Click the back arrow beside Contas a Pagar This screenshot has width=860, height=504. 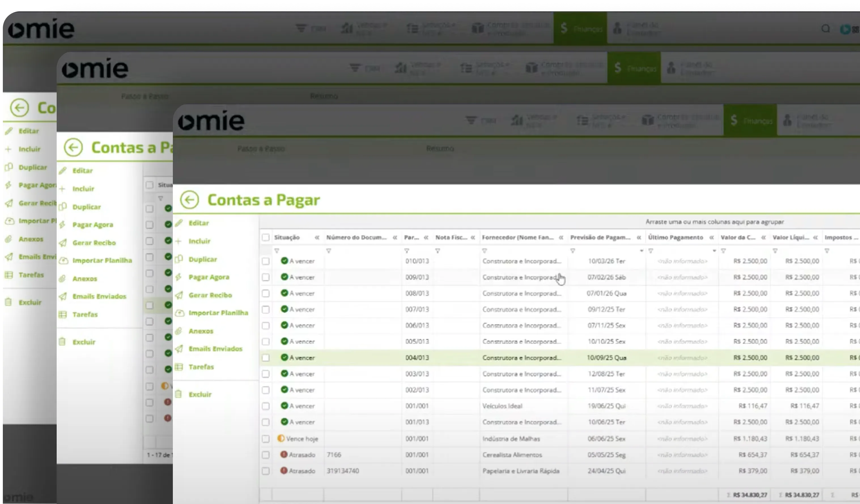coord(190,200)
